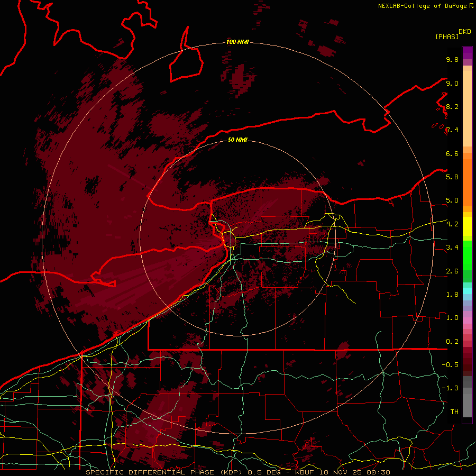Click the 8.2 scale value
The width and height of the screenshot is (476, 476).
pos(452,106)
